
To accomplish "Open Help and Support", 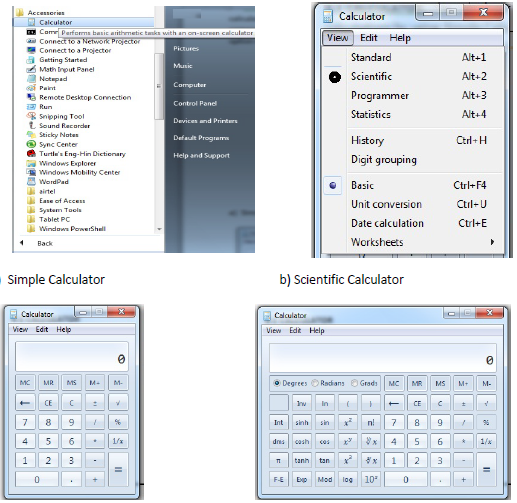I will 201,155.
